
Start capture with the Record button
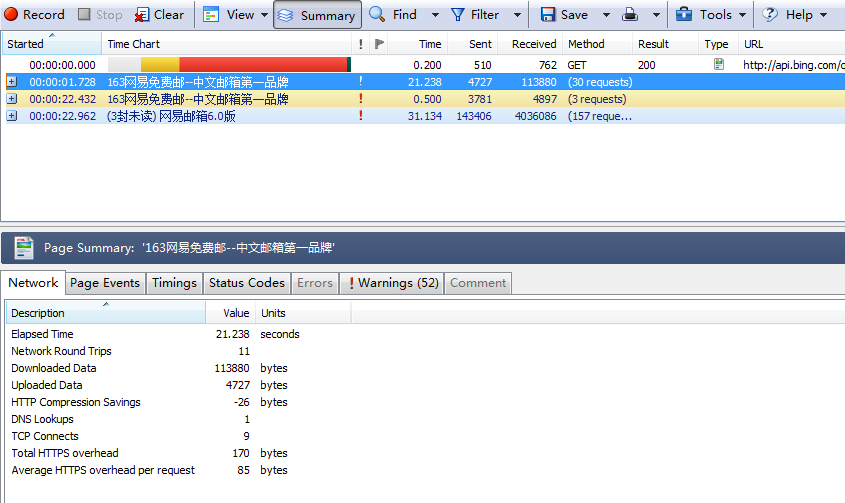pos(34,15)
